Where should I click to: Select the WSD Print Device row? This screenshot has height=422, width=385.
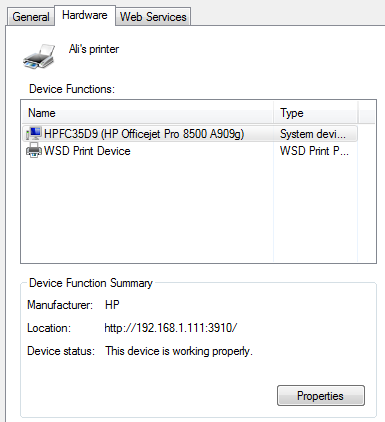click(190, 151)
